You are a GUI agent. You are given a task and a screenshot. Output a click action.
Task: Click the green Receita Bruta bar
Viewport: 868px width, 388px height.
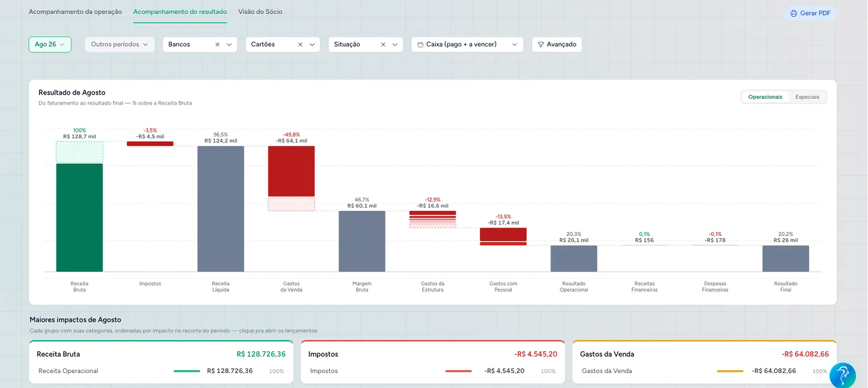(79, 218)
